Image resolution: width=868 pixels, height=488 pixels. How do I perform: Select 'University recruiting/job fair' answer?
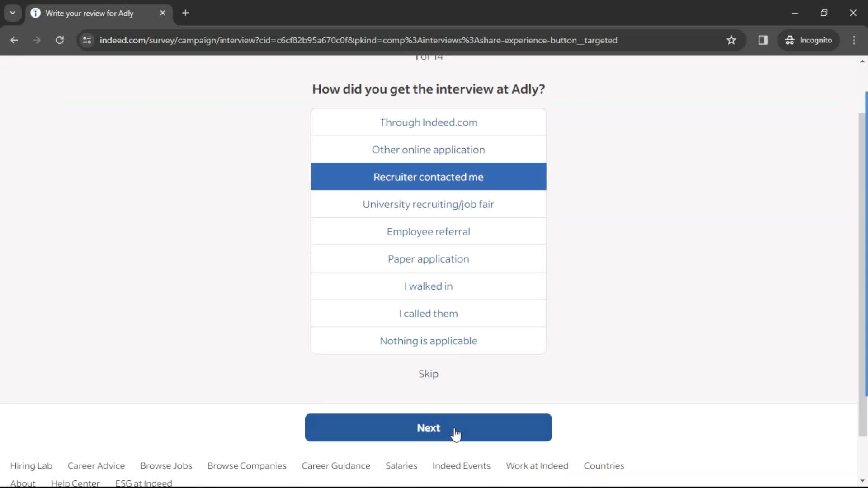tap(428, 204)
